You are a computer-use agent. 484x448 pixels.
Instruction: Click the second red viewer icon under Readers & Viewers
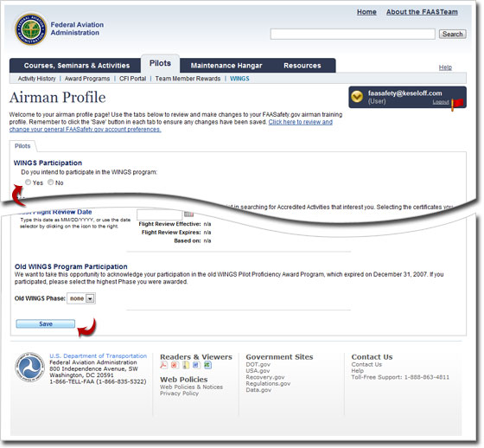[x=175, y=365]
